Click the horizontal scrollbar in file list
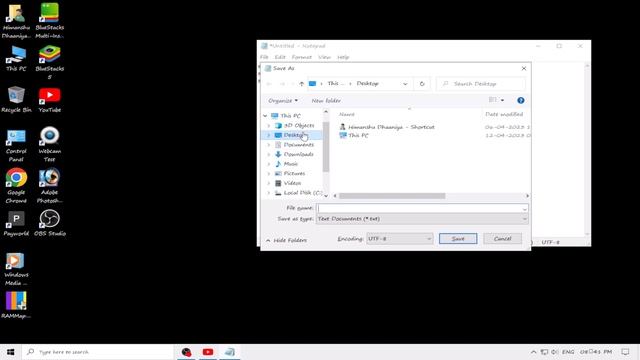Viewport: 640px width, 360px height. coord(392,196)
